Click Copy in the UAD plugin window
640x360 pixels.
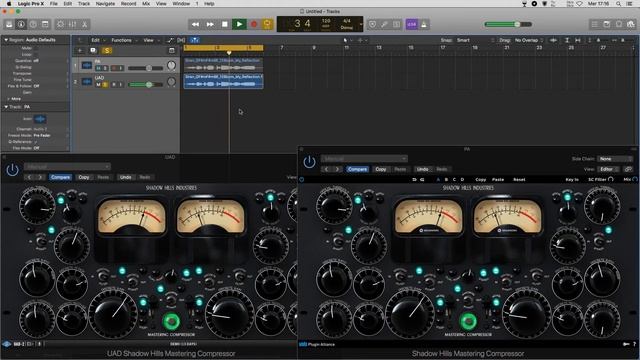tap(84, 177)
